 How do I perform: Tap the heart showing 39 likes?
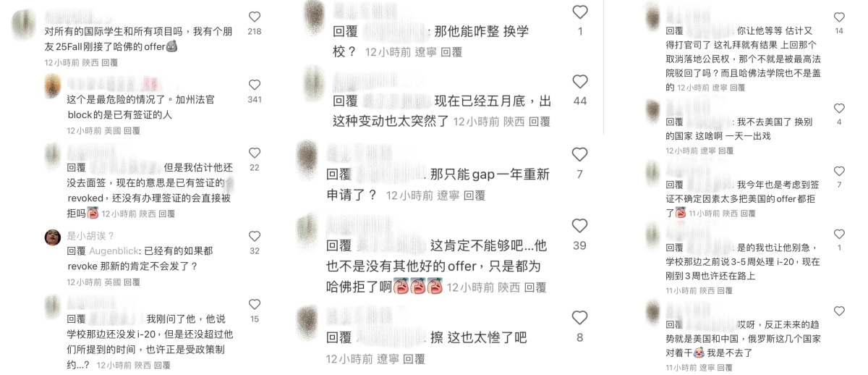[580, 226]
